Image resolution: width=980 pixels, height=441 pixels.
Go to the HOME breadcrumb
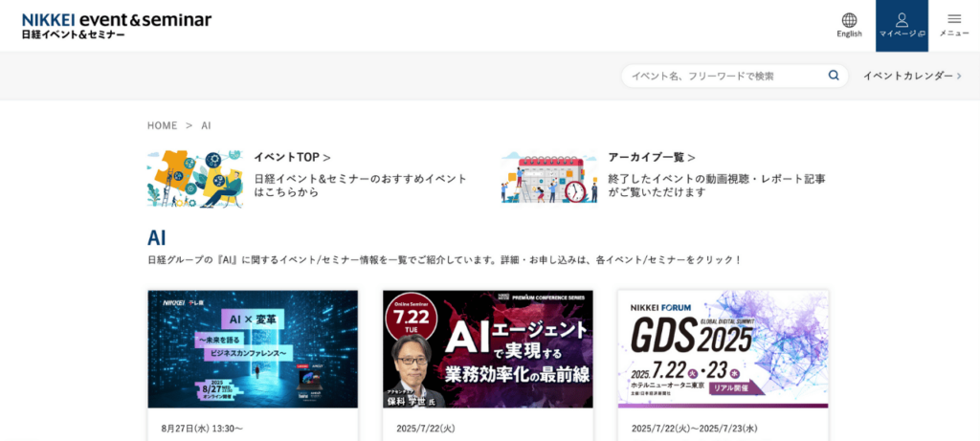pyautogui.click(x=162, y=125)
